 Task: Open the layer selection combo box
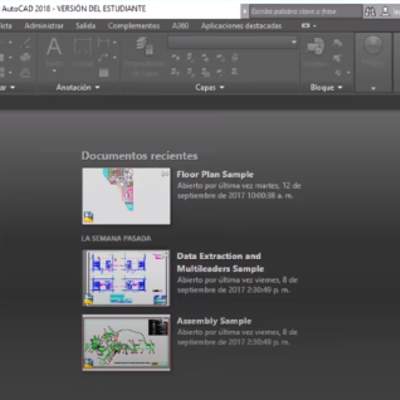pos(233,42)
